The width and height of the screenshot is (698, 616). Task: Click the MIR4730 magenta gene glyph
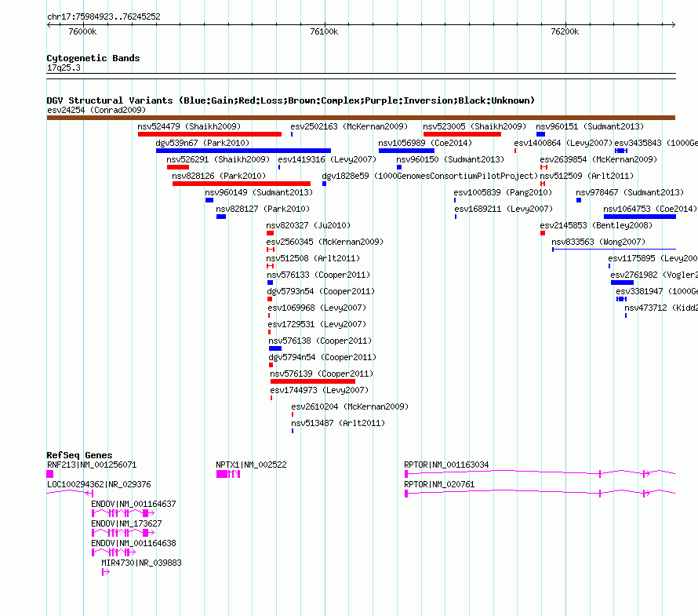pyautogui.click(x=106, y=572)
